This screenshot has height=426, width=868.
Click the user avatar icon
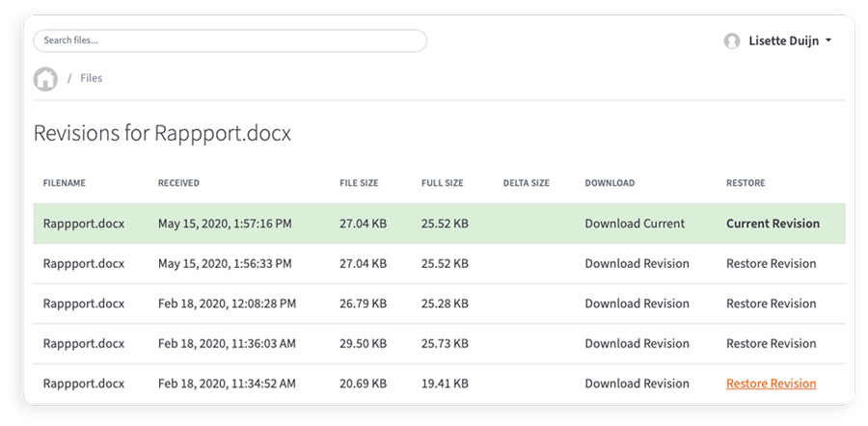click(x=732, y=41)
